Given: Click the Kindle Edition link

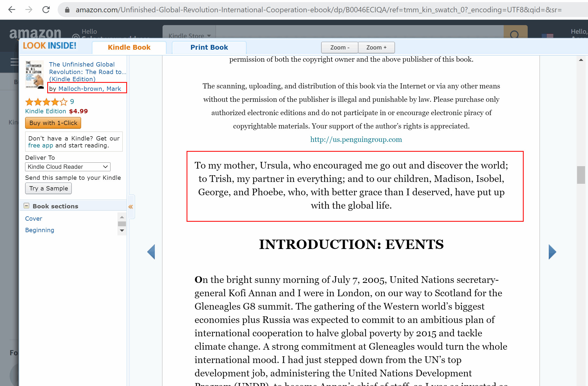Looking at the screenshot, I should tap(45, 111).
